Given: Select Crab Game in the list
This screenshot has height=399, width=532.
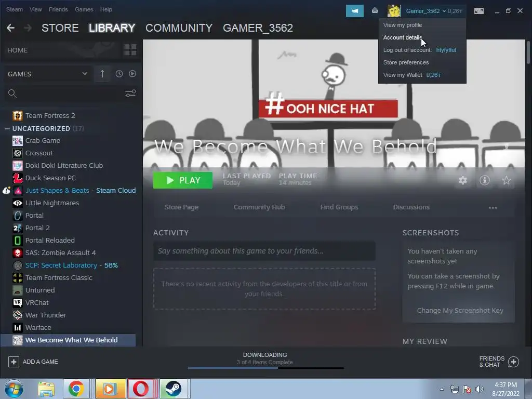Looking at the screenshot, I should 43,140.
